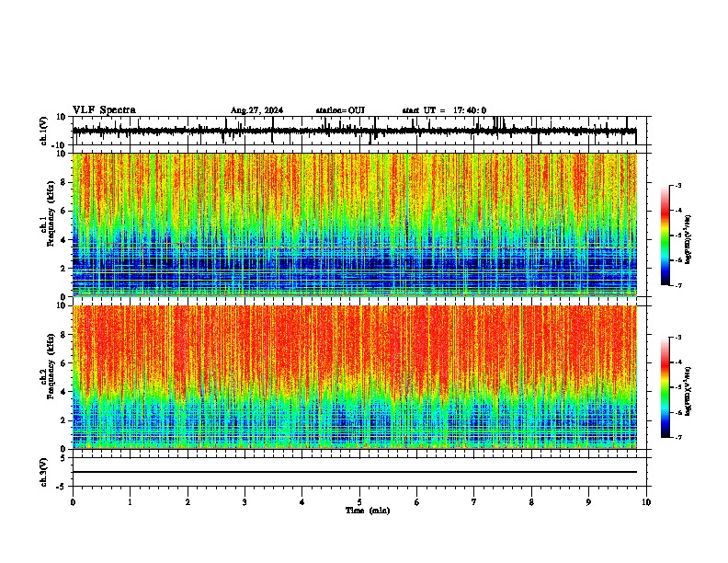Click time axis tick label "1"
Image resolution: width=728 pixels, height=563 pixels.
[130, 502]
